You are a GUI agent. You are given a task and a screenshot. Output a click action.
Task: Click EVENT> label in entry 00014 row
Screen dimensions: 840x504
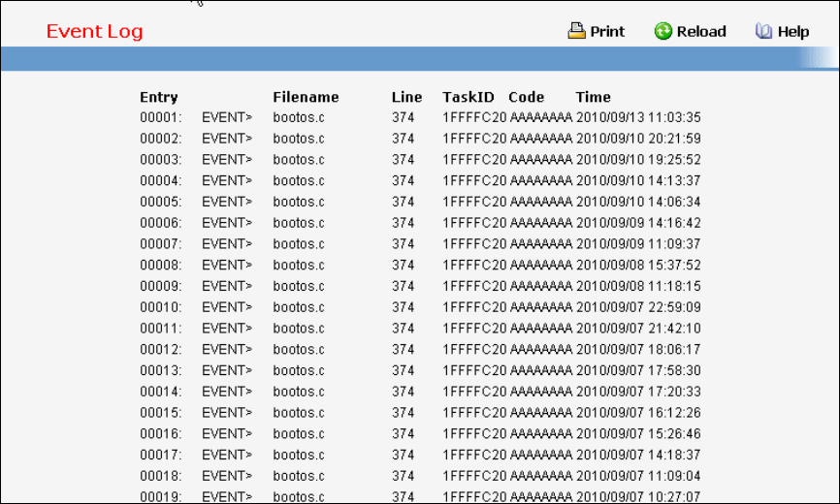[227, 392]
